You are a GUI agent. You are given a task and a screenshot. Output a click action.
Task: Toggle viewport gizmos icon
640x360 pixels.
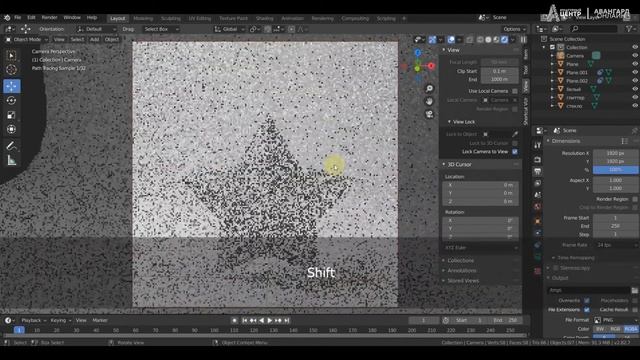[x=432, y=40]
